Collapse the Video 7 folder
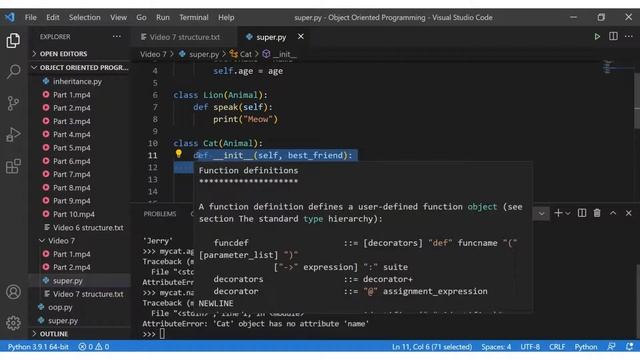The width and height of the screenshot is (640, 360). pyautogui.click(x=61, y=240)
